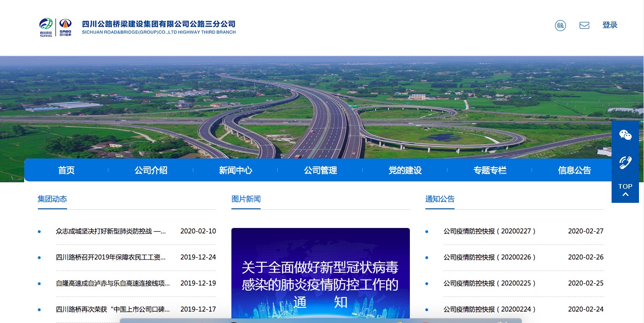Click the phone contact icon

625,162
